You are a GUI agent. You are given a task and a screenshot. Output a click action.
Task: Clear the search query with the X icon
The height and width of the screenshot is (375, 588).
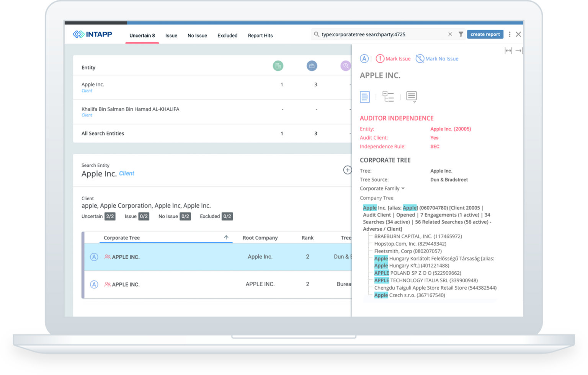450,34
